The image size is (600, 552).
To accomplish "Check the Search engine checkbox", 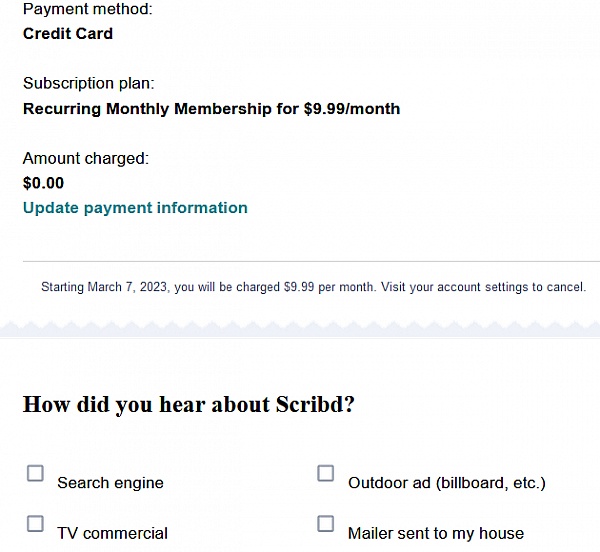I will pyautogui.click(x=35, y=473).
